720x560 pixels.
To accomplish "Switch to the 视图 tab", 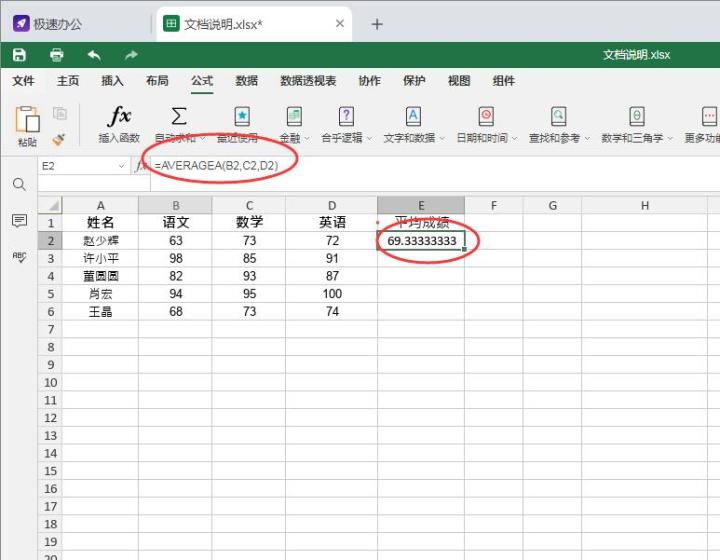I will click(x=459, y=81).
